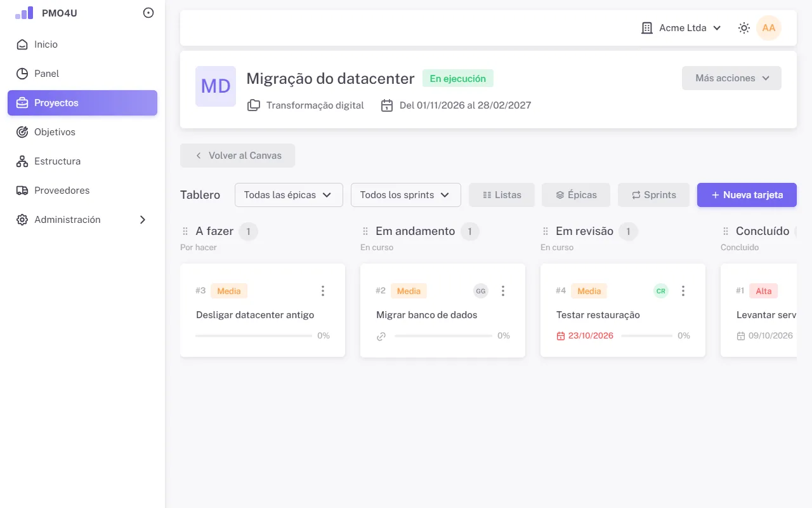Click the Media priority tag on card #3

229,291
